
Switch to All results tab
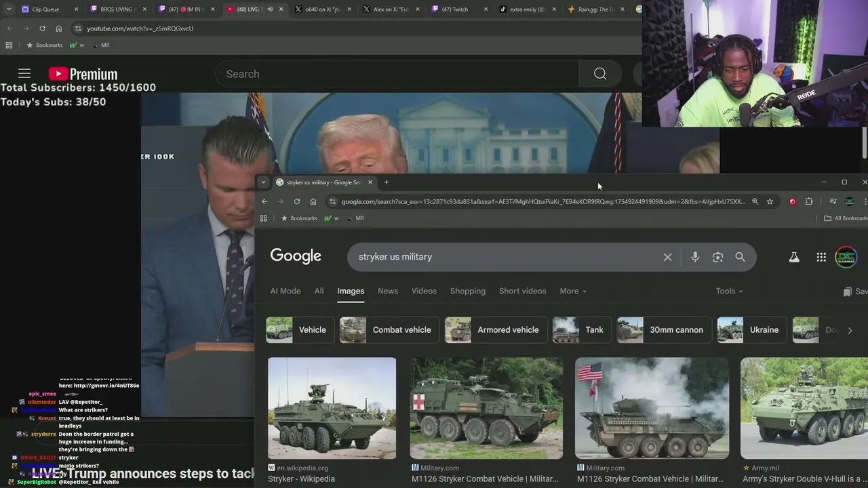coord(319,291)
